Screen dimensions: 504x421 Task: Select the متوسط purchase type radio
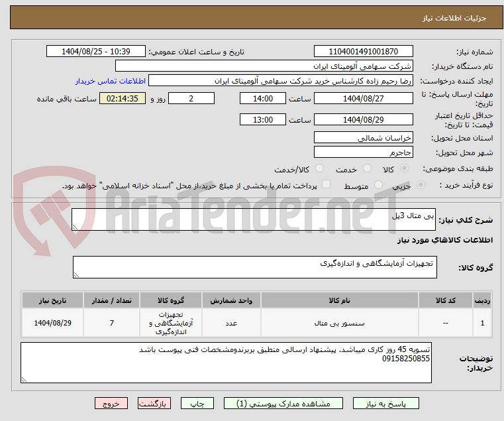point(378,185)
